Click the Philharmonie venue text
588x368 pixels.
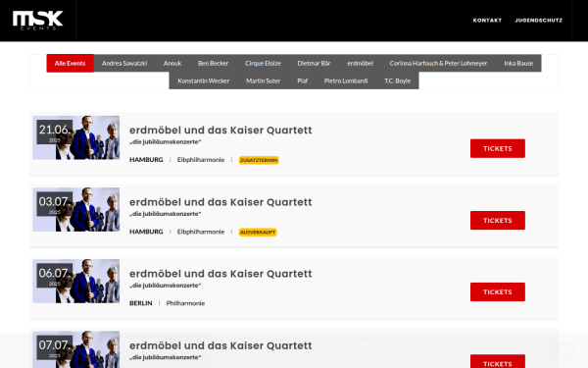click(185, 303)
